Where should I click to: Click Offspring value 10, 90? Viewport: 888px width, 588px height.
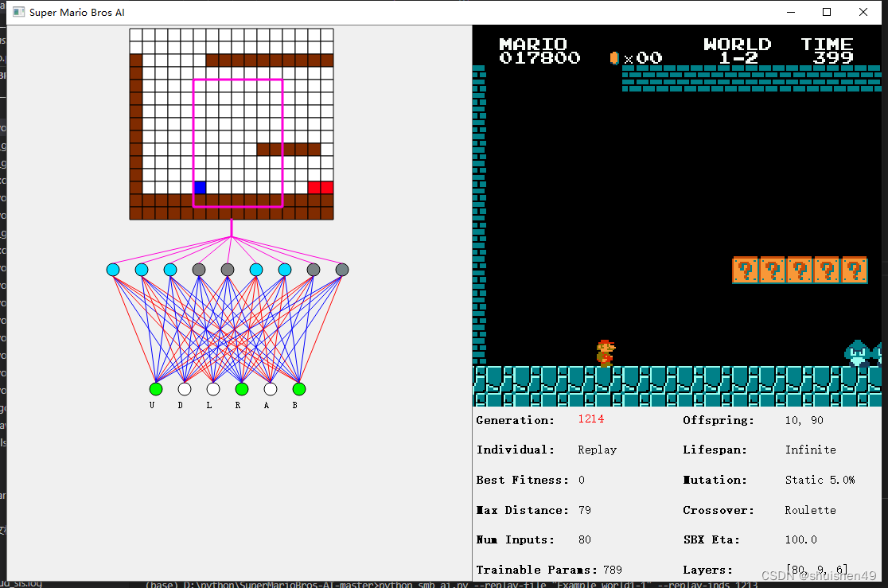tap(804, 420)
